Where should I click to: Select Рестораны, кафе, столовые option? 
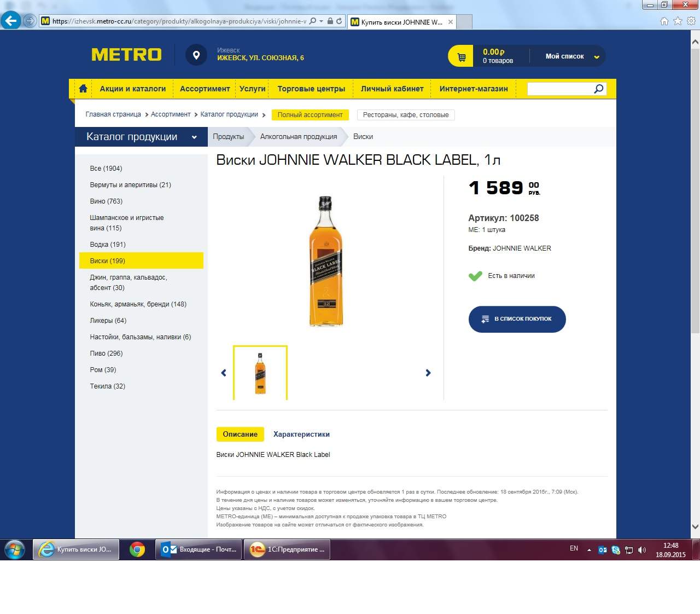[x=406, y=115]
